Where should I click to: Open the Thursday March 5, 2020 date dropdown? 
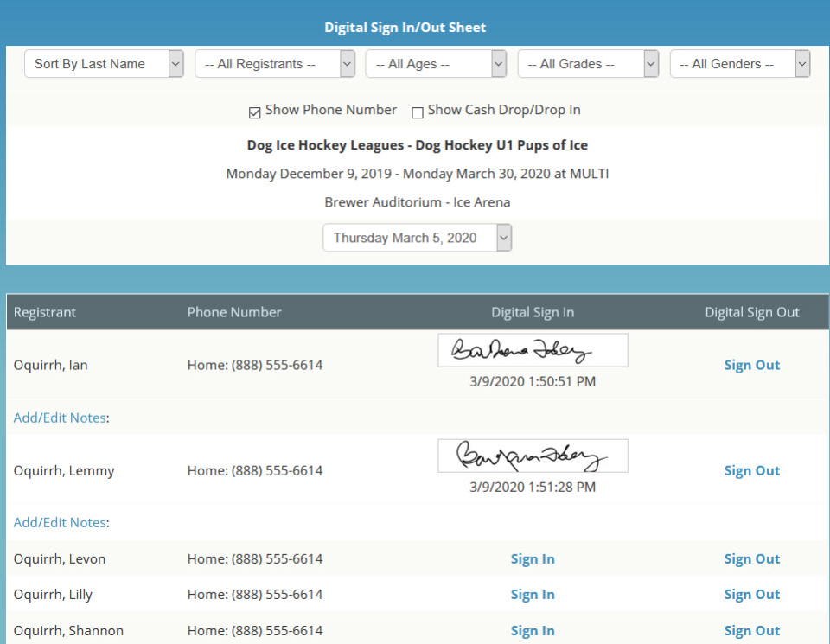tap(417, 237)
